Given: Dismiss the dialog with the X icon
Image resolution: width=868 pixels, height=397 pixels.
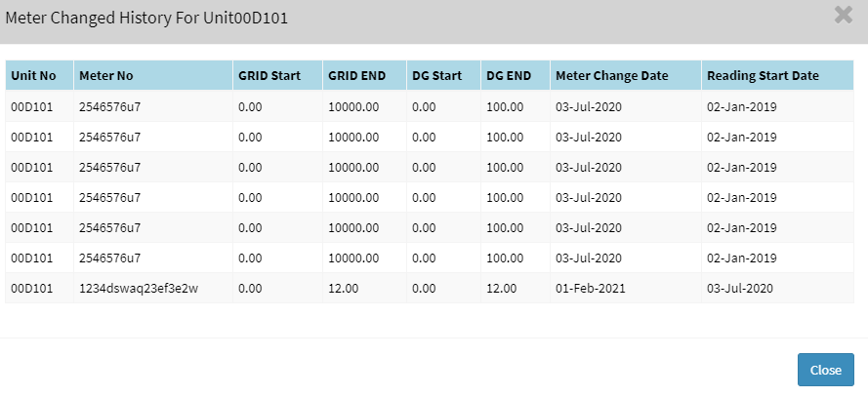Looking at the screenshot, I should pos(844,15).
